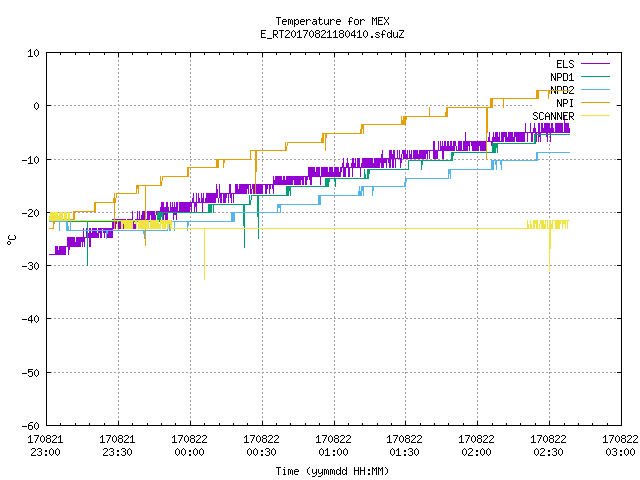
Task: Click the SCANNER legend label
Action: coord(553,116)
